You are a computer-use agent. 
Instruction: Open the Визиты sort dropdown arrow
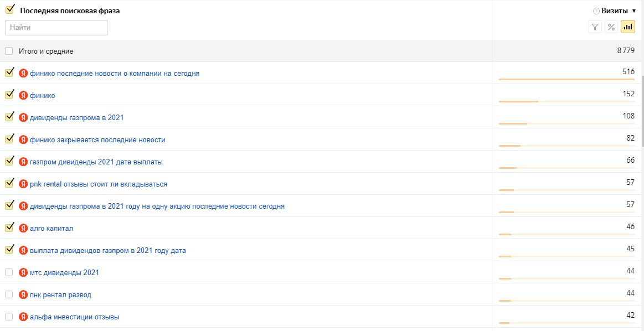pyautogui.click(x=634, y=11)
